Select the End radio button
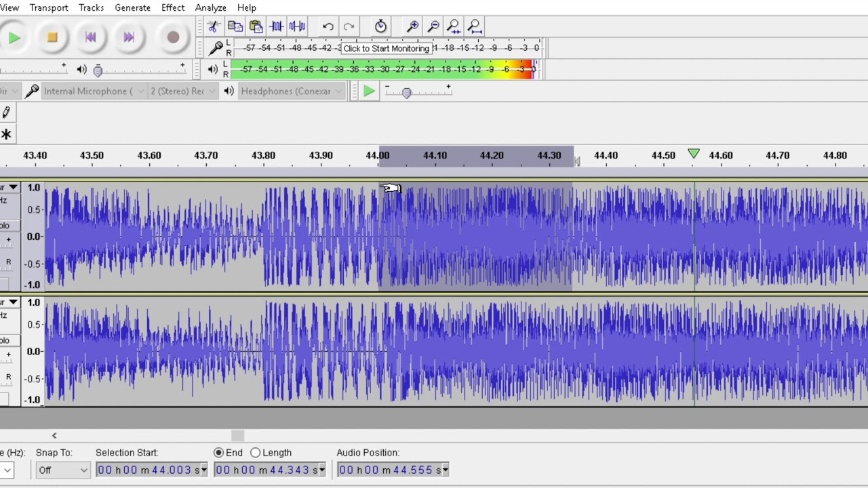868x488 pixels. [218, 453]
